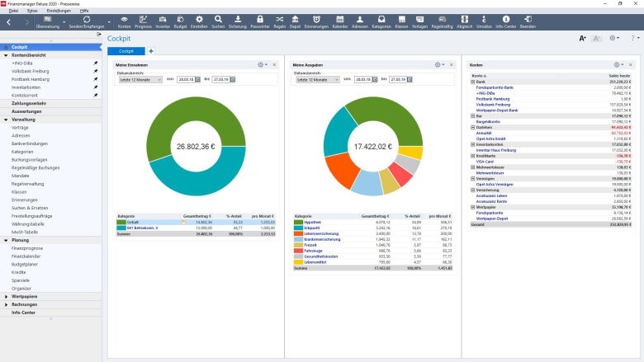The width and height of the screenshot is (644, 362).
Task: Add a new tab next to Cockpit
Action: (x=151, y=51)
